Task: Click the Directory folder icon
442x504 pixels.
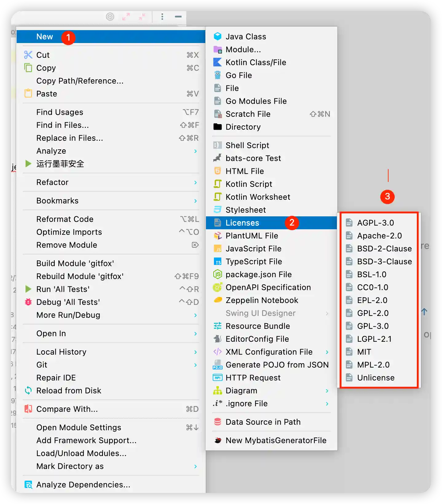Action: (x=218, y=127)
